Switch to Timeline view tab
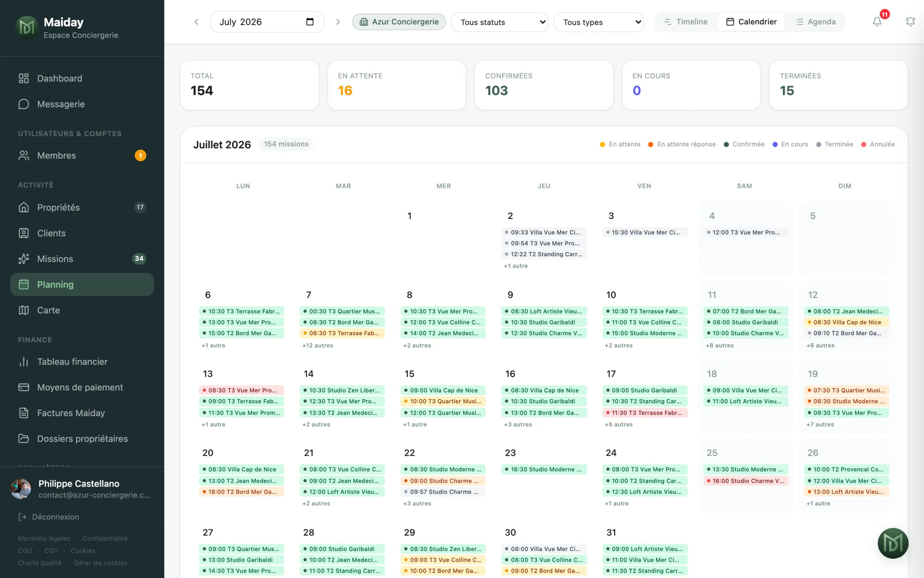Viewport: 924px width, 578px height. pyautogui.click(x=686, y=22)
